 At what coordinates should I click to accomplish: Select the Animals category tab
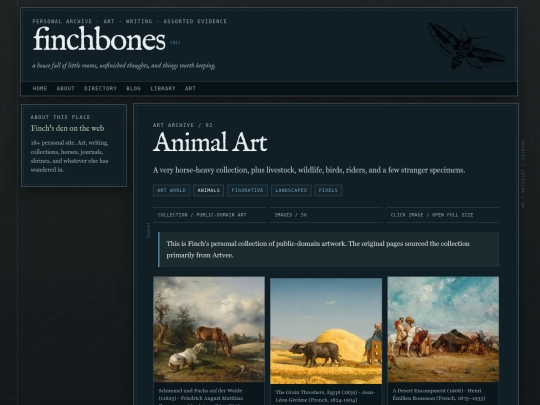pos(208,190)
